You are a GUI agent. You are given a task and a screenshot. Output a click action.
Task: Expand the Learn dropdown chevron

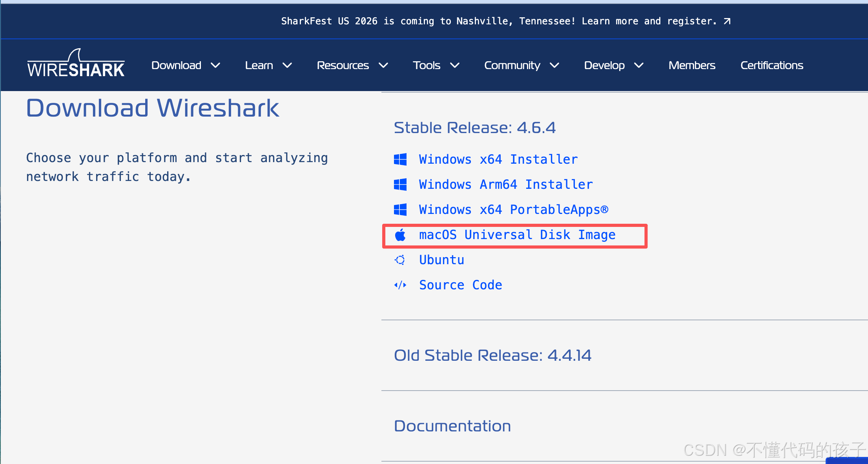click(287, 66)
